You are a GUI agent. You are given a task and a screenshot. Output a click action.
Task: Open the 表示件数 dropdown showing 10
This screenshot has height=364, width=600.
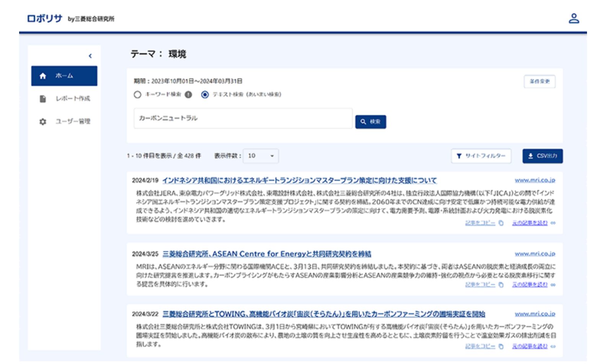tap(261, 156)
